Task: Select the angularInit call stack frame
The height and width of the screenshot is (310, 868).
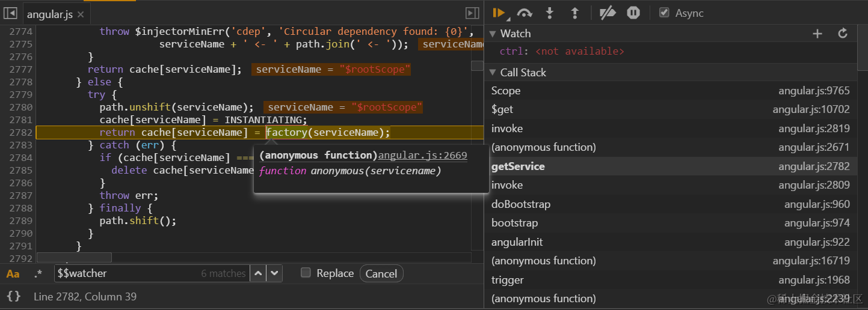Action: coord(671,242)
